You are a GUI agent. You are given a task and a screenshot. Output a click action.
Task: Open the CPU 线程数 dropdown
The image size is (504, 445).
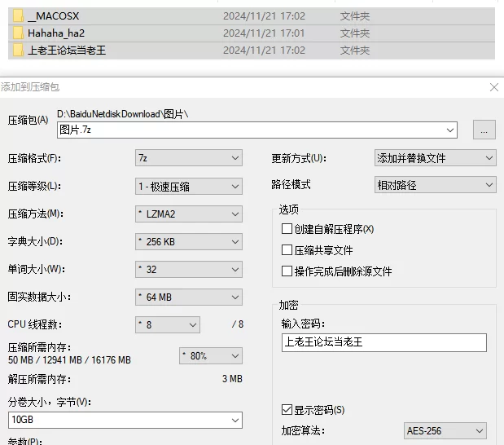pos(168,325)
